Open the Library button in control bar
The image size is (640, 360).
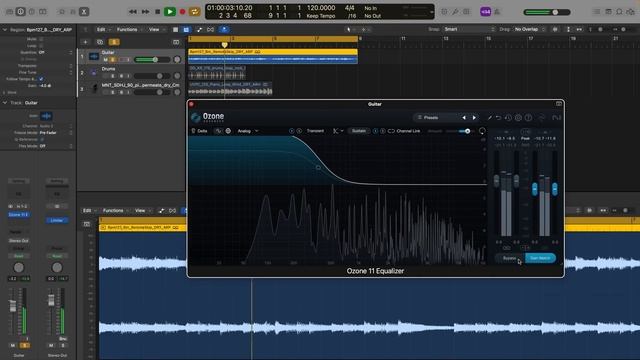[9, 12]
